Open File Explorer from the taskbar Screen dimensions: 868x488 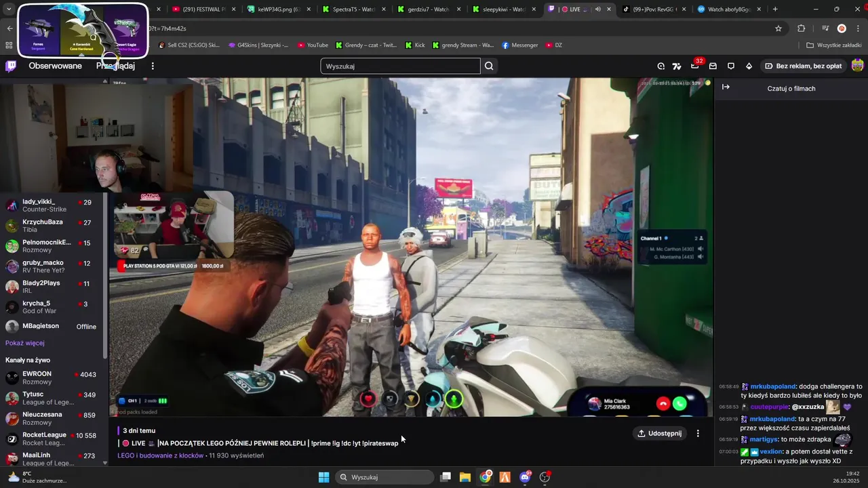(x=465, y=477)
